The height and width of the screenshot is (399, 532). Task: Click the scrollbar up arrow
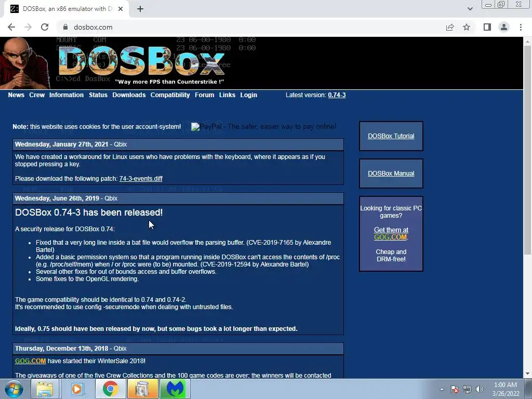coord(527,41)
